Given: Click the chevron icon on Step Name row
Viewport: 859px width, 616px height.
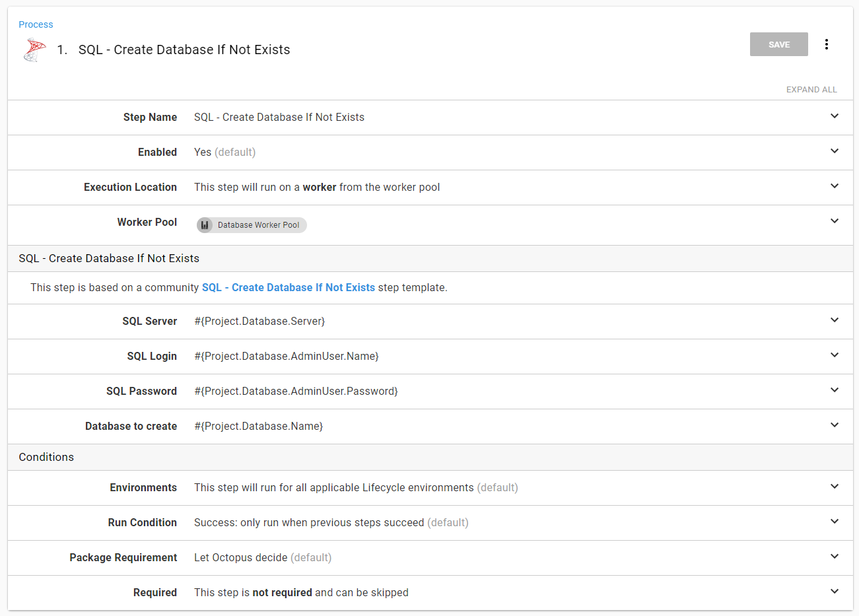Looking at the screenshot, I should [834, 116].
